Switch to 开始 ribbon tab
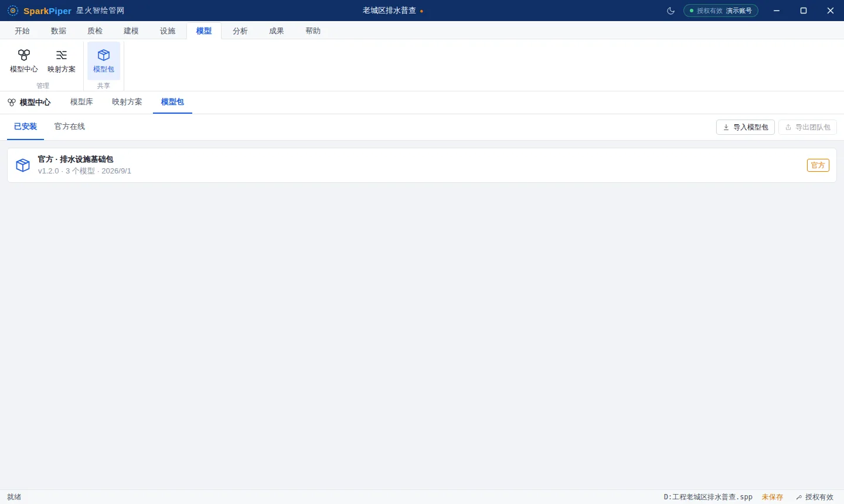The image size is (844, 504). [22, 31]
